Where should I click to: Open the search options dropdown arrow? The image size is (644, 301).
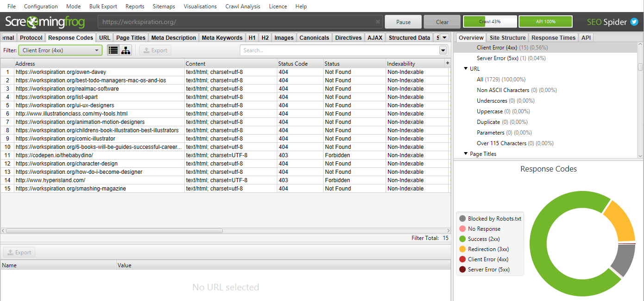(443, 50)
